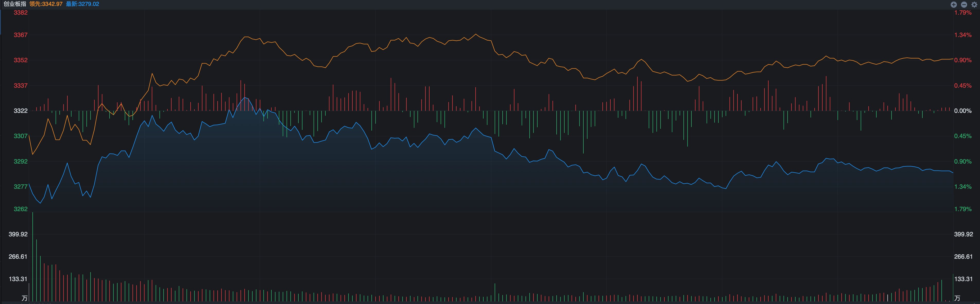Click the green 1.79% right axis label
Screen dimensions: 980x304
click(963, 209)
